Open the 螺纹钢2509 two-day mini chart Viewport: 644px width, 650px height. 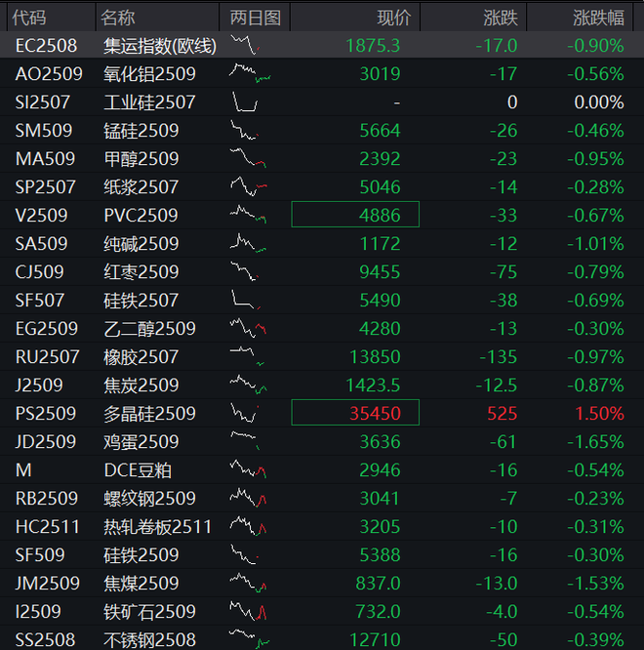pyautogui.click(x=248, y=498)
